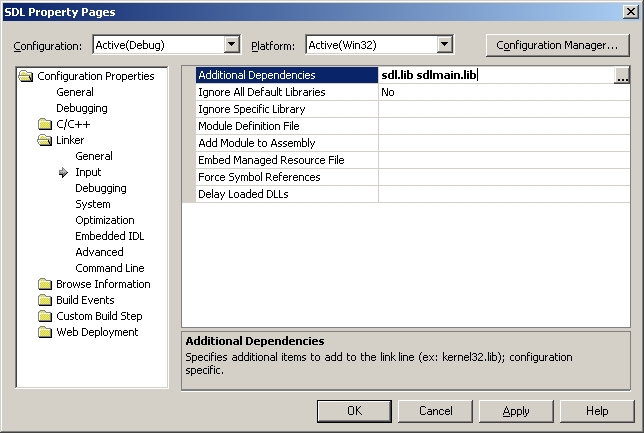
Task: Select the Input page under Linker
Action: point(88,172)
